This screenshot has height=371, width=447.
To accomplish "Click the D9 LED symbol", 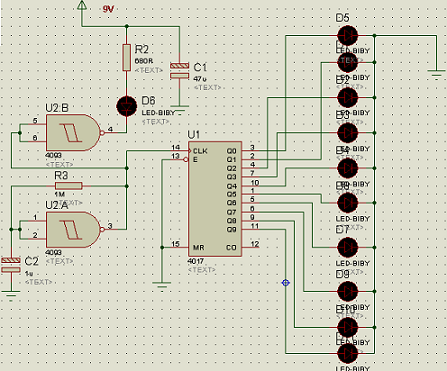I will pos(348,291).
